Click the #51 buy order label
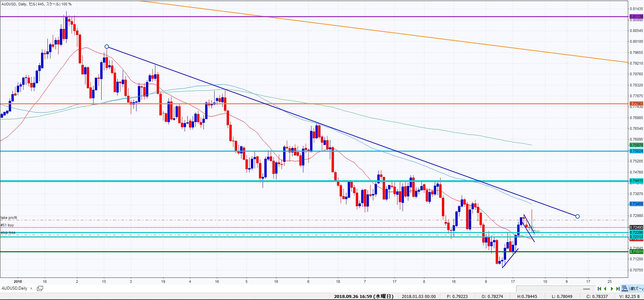 (x=7, y=225)
